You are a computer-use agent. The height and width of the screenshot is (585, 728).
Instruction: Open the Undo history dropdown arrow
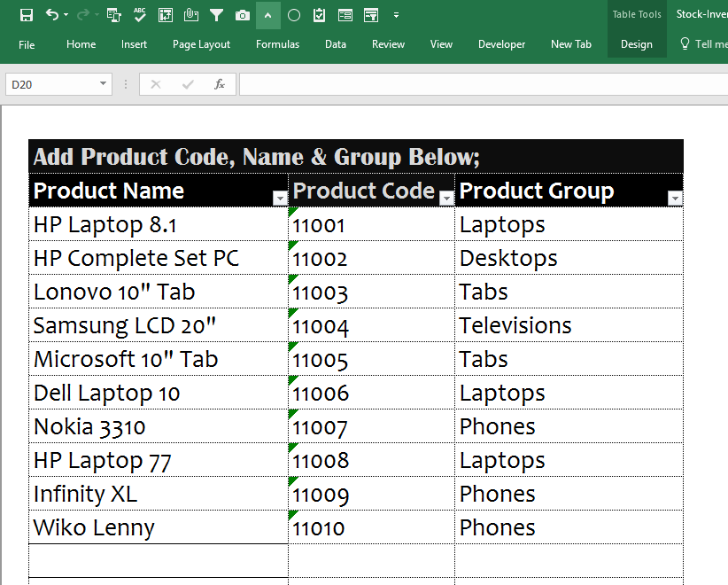pyautogui.click(x=66, y=15)
